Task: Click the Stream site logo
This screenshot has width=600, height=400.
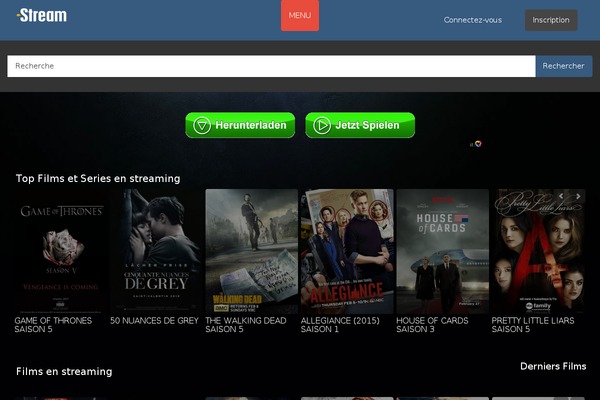Action: coord(42,16)
